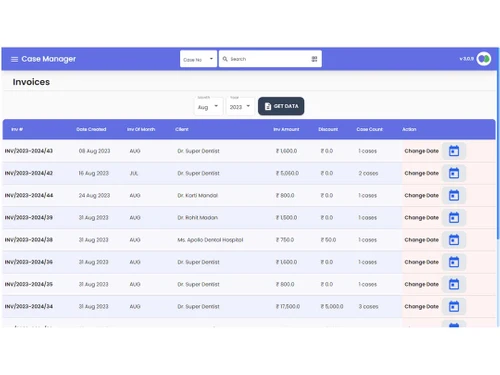Viewport: 500px width, 375px height.
Task: Click the 2 cases count cell
Action: tap(368, 173)
